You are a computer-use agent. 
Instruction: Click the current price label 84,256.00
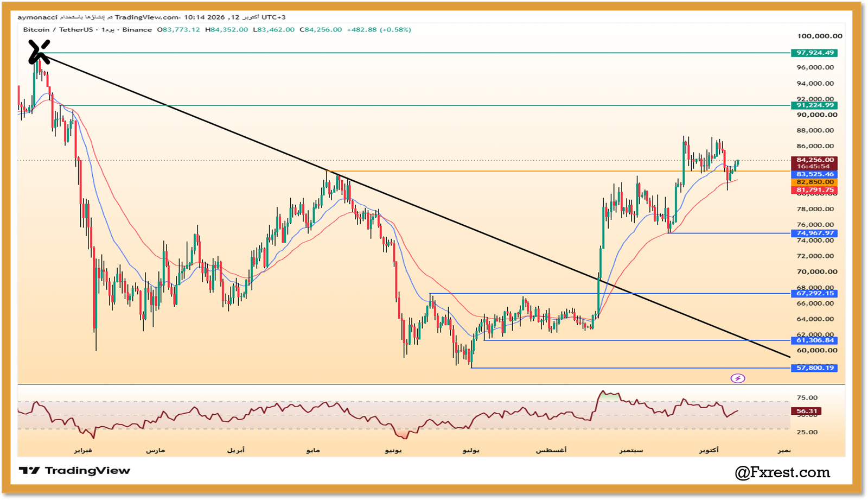click(x=815, y=160)
